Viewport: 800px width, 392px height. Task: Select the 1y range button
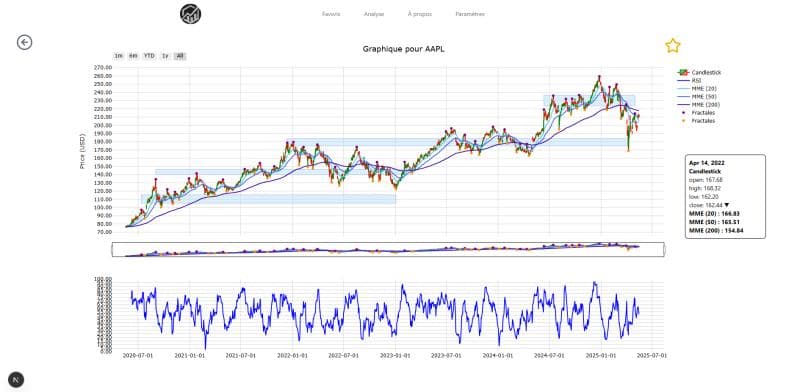coord(165,56)
